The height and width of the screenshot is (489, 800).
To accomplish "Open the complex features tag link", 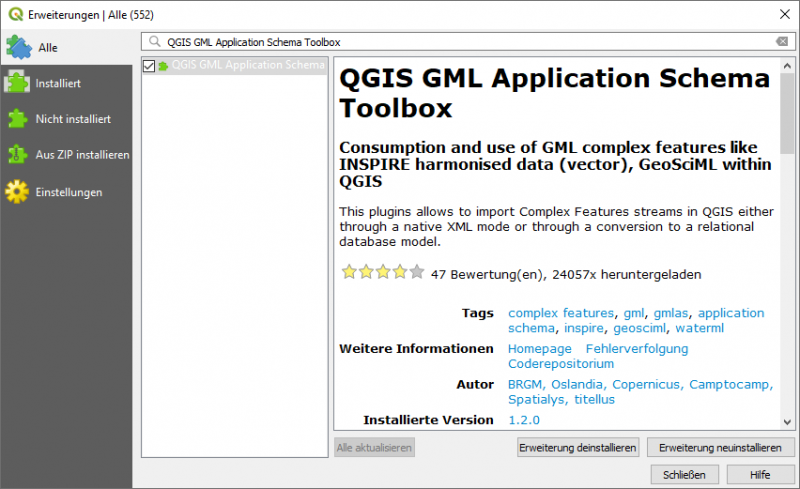I will pos(561,313).
